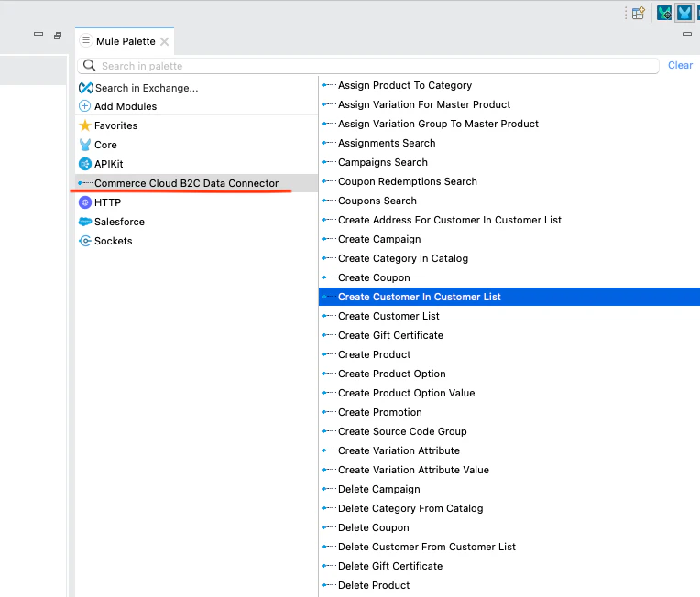700x597 pixels.
Task: Select Delete Category From Catalog
Action: pos(410,508)
